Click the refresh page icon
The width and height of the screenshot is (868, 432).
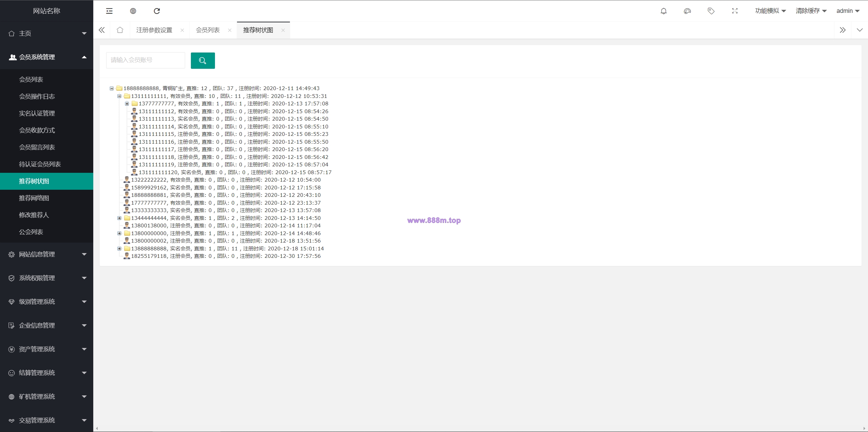point(157,11)
